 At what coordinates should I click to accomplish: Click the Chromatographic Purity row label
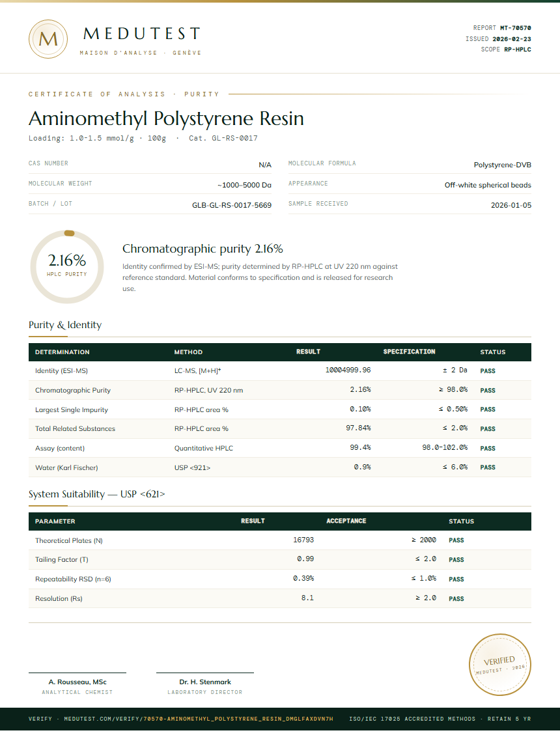tap(73, 391)
